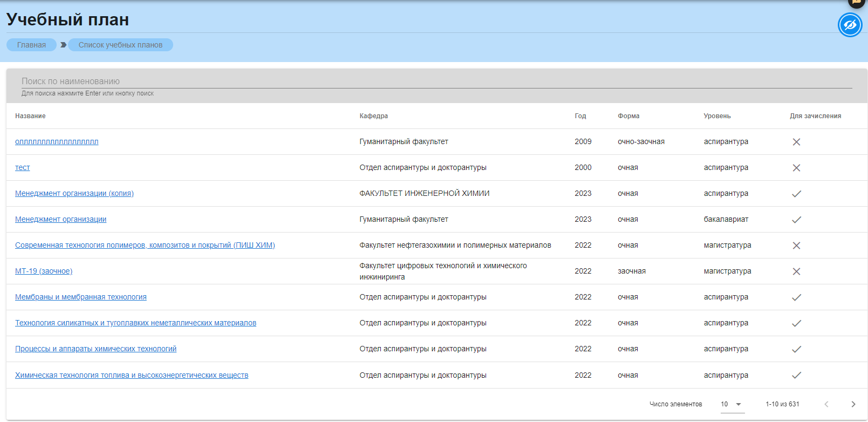This screenshot has height=422, width=868.
Task: Click the 'Название' column header
Action: 30,116
